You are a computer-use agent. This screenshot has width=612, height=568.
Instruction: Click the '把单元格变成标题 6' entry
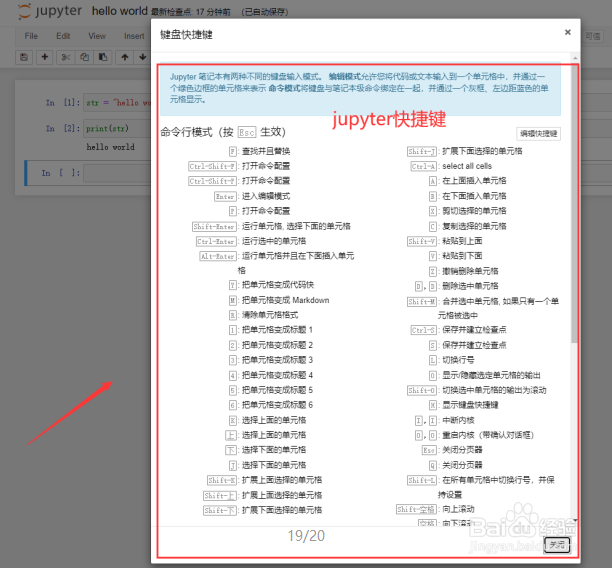(271, 405)
